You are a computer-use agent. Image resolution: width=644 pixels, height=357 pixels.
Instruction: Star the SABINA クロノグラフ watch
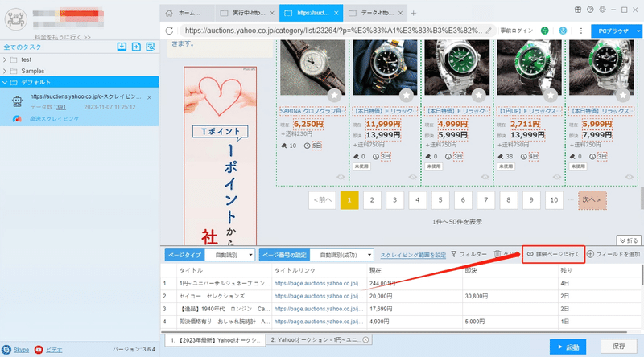334,96
